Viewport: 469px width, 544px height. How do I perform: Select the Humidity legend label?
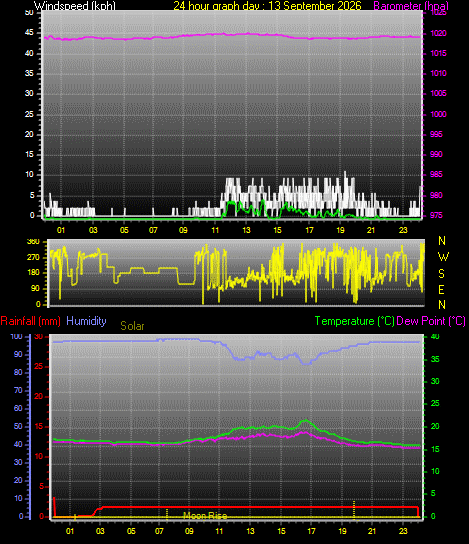[86, 321]
